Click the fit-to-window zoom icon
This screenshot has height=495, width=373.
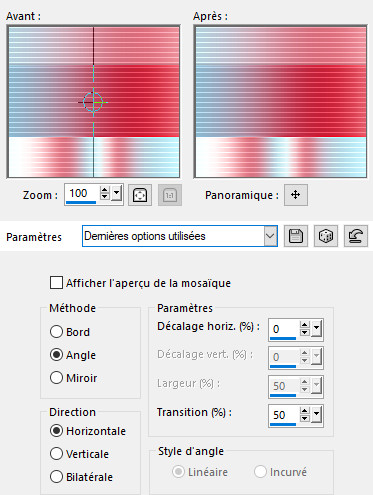(140, 195)
